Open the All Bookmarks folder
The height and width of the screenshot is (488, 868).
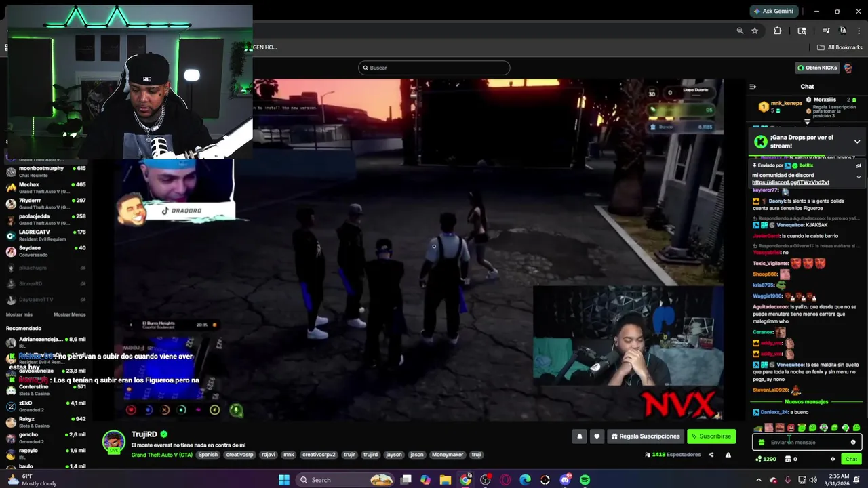click(840, 47)
